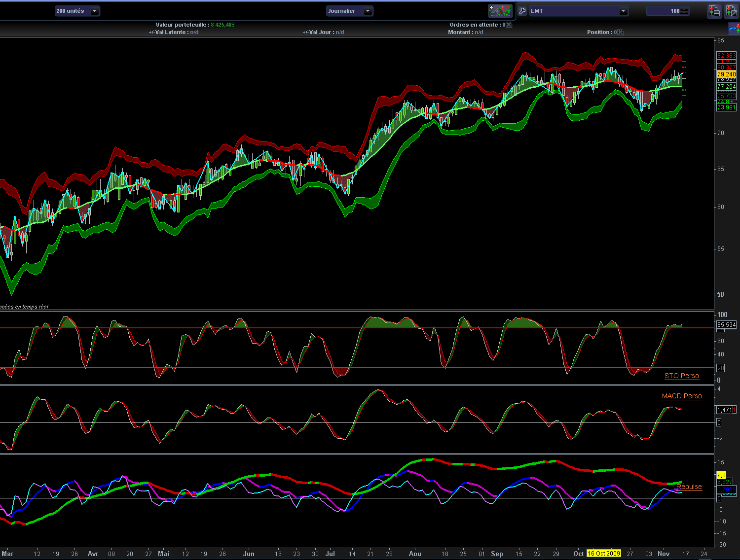Click the 82,383 red price label
The image size is (740, 560).
point(726,56)
